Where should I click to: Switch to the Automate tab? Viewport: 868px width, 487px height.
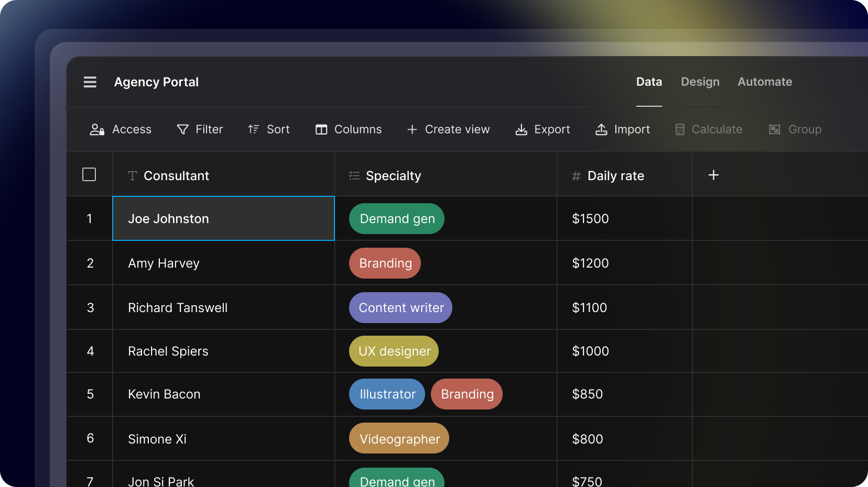tap(765, 82)
